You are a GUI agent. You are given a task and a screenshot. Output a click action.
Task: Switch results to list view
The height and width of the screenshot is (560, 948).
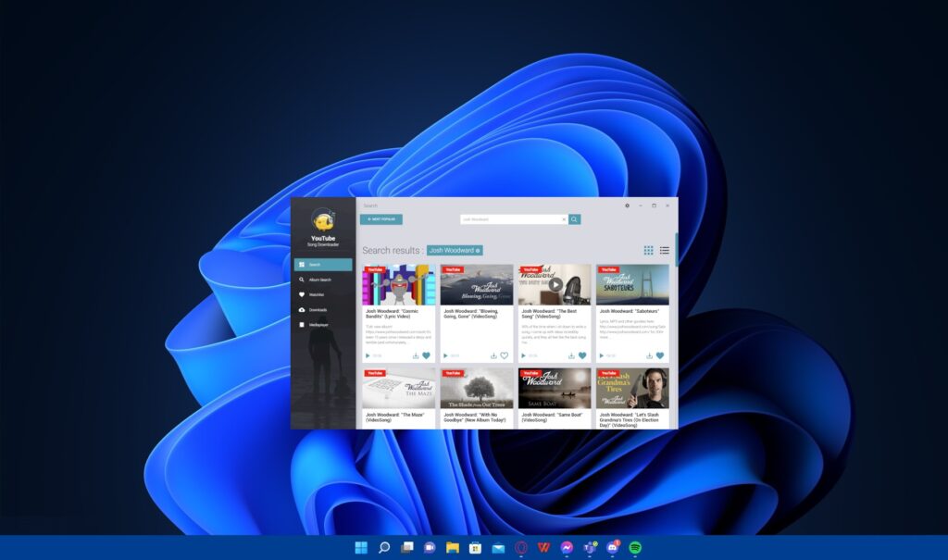pyautogui.click(x=665, y=250)
